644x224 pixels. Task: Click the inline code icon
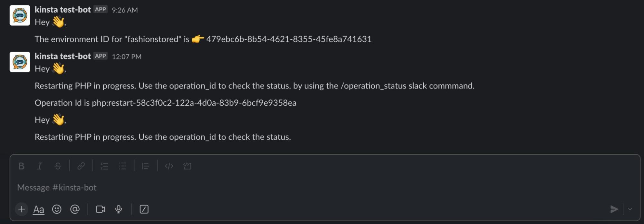point(169,166)
